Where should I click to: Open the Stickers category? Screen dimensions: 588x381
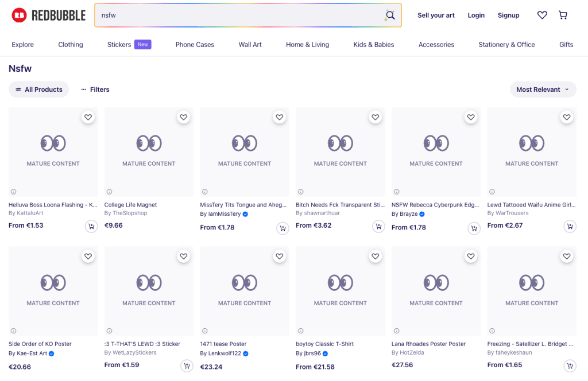click(119, 45)
